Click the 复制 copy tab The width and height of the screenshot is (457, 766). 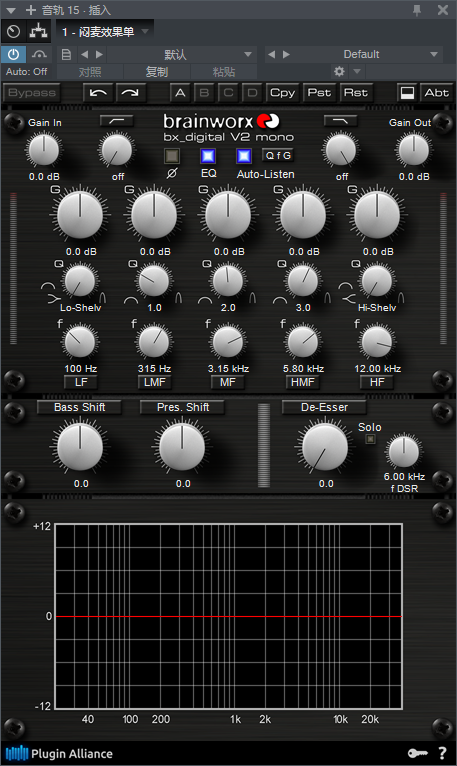pyautogui.click(x=157, y=72)
